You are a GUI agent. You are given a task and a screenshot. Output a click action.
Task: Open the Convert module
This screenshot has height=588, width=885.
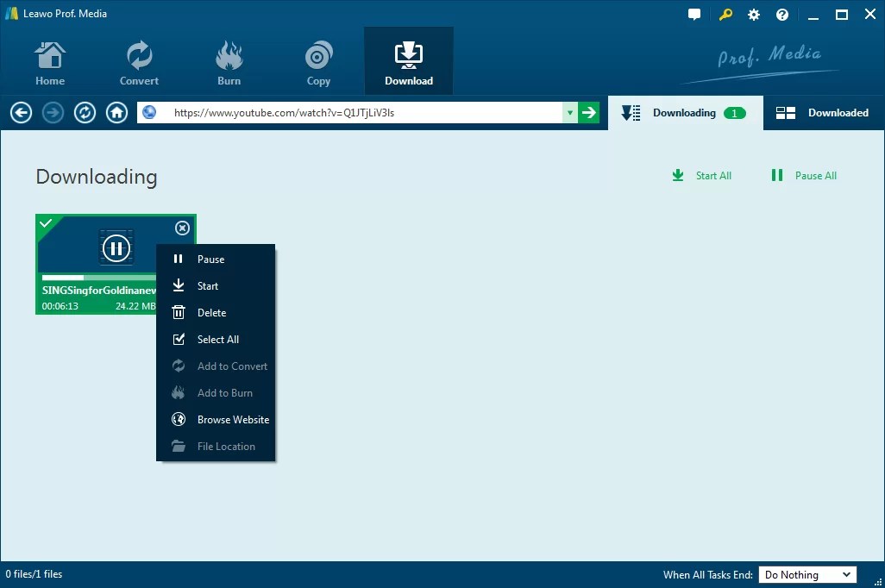[x=139, y=63]
